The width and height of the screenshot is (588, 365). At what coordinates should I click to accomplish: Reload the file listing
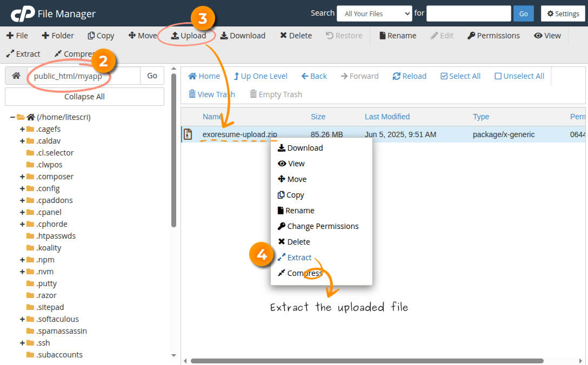(x=410, y=76)
